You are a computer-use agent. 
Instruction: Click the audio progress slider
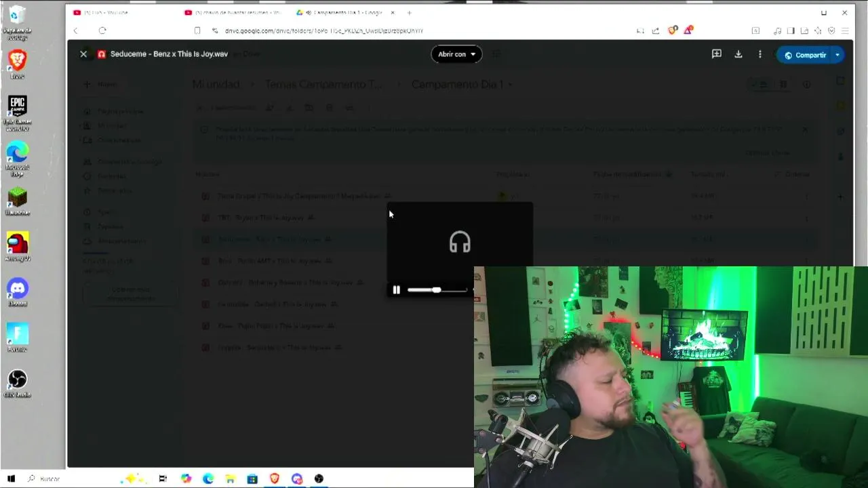(437, 290)
